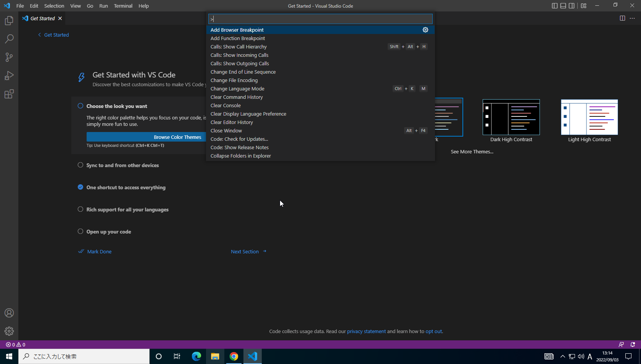Open the opt out link
Image resolution: width=641 pixels, height=364 pixels.
tap(434, 331)
